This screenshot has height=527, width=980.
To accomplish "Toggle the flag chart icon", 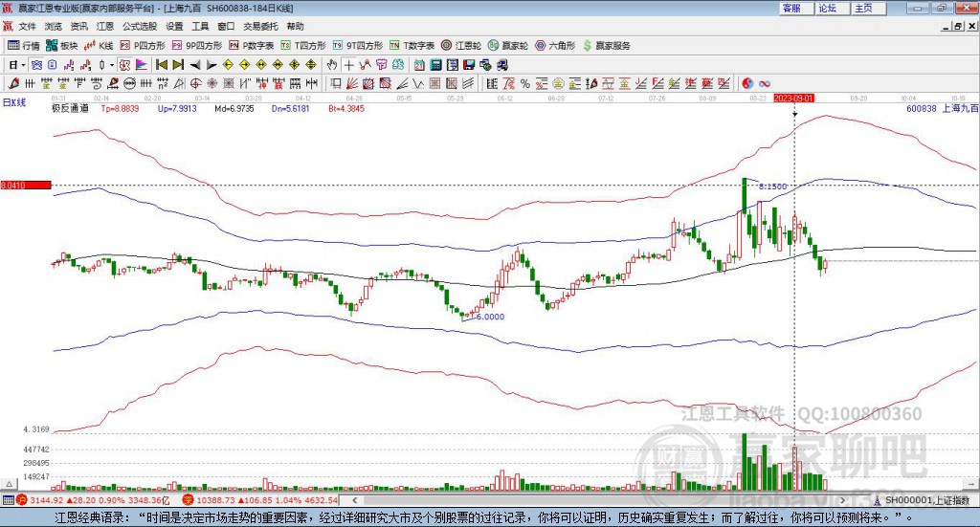I will [142, 65].
